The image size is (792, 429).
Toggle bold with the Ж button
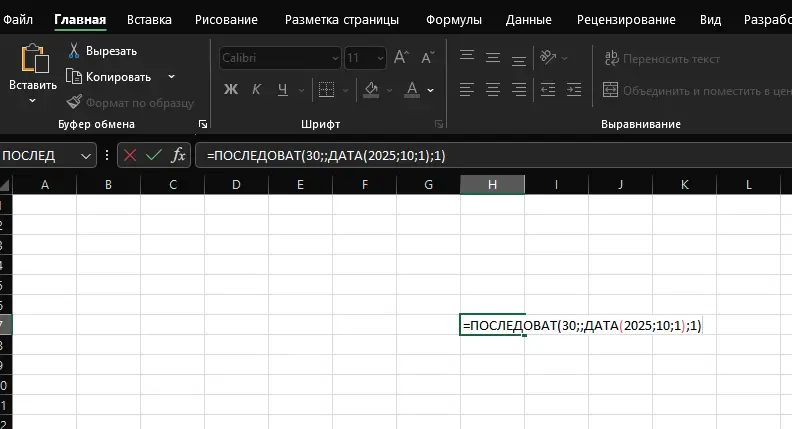(x=230, y=90)
